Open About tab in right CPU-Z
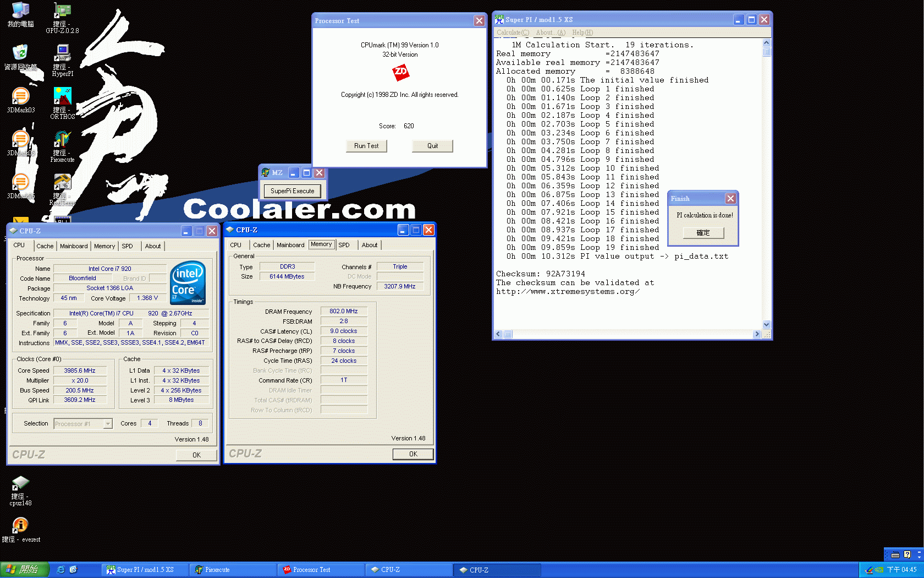The height and width of the screenshot is (578, 924). click(370, 245)
